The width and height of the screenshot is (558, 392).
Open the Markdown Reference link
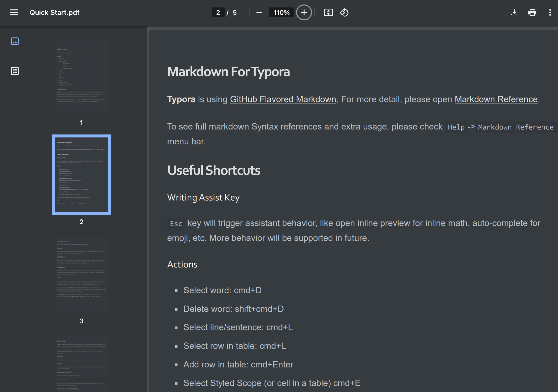point(496,99)
